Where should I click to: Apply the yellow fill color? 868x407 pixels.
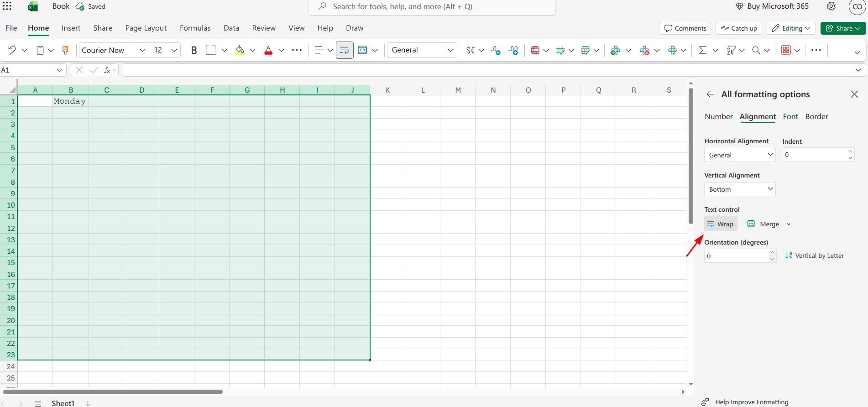(x=240, y=50)
